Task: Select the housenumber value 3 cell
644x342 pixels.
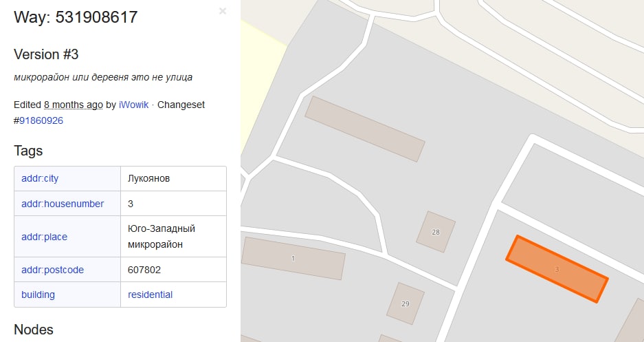Action: 173,204
